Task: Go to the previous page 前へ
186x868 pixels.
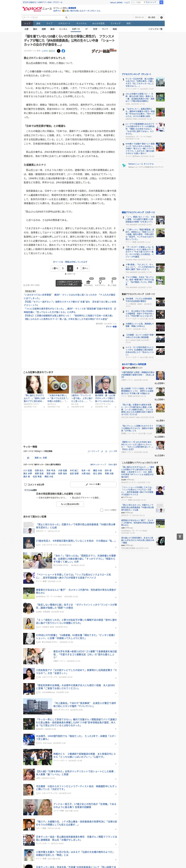Action: (55, 268)
